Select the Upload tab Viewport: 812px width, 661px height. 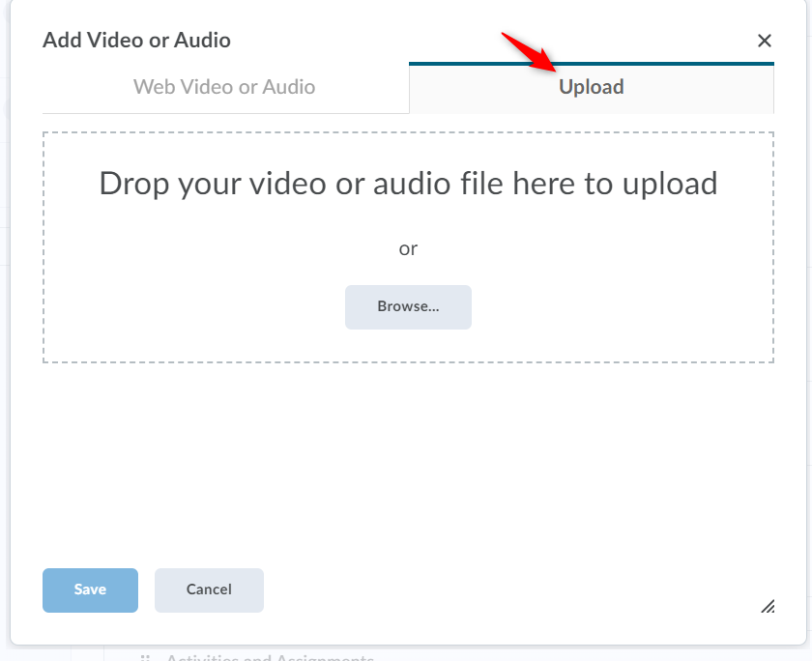pos(591,87)
